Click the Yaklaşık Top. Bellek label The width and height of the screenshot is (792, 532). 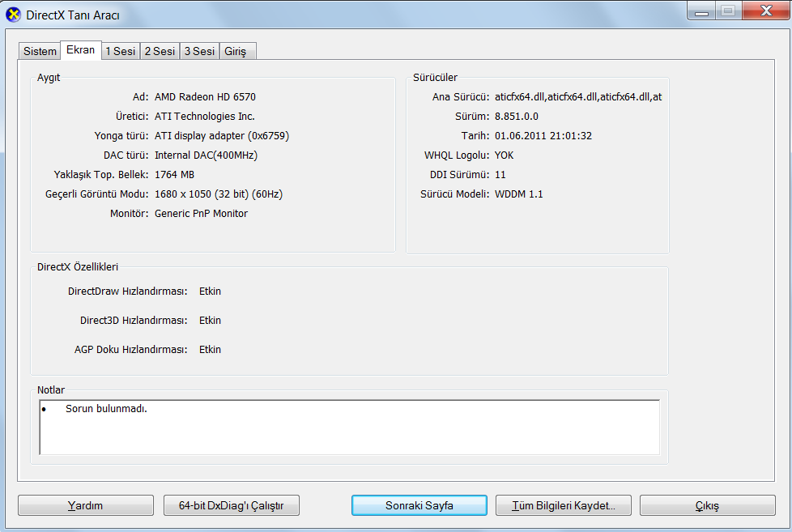[101, 174]
